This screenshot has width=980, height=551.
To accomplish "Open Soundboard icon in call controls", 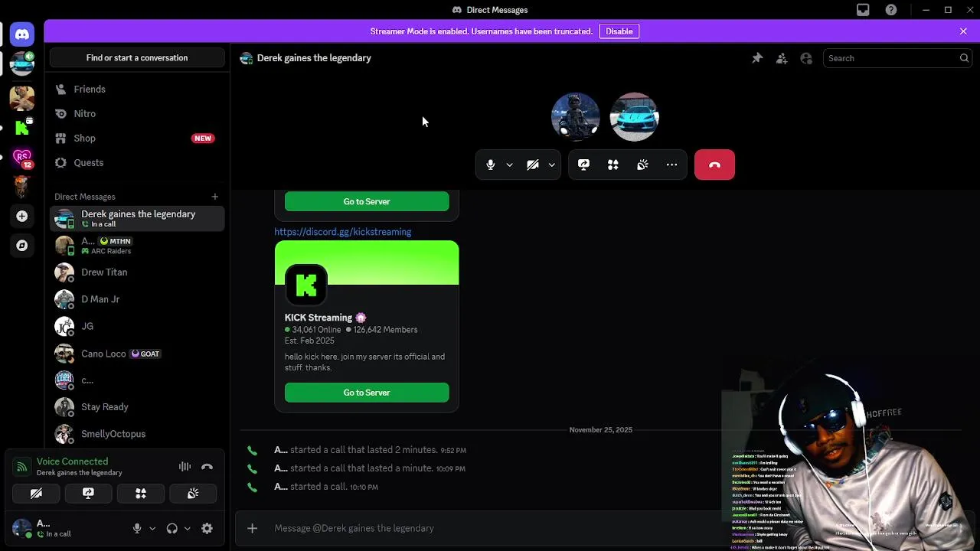I will click(x=642, y=165).
